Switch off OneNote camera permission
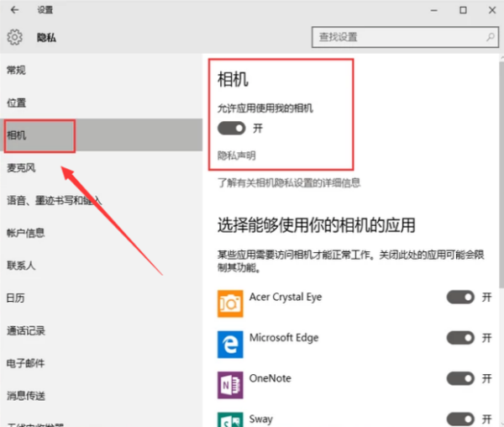Viewport: 504px width, 427px height. pyautogui.click(x=461, y=378)
